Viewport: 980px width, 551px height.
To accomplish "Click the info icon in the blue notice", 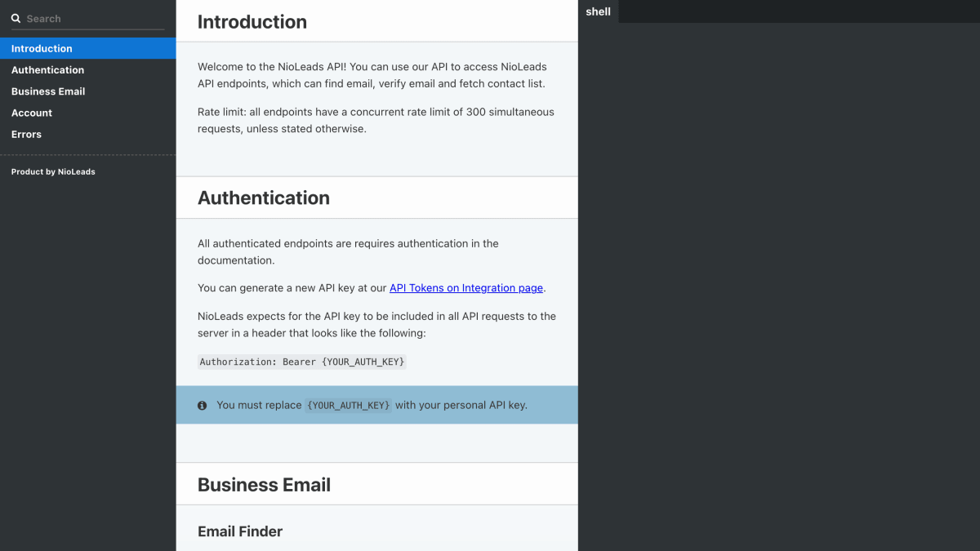I will coord(202,405).
